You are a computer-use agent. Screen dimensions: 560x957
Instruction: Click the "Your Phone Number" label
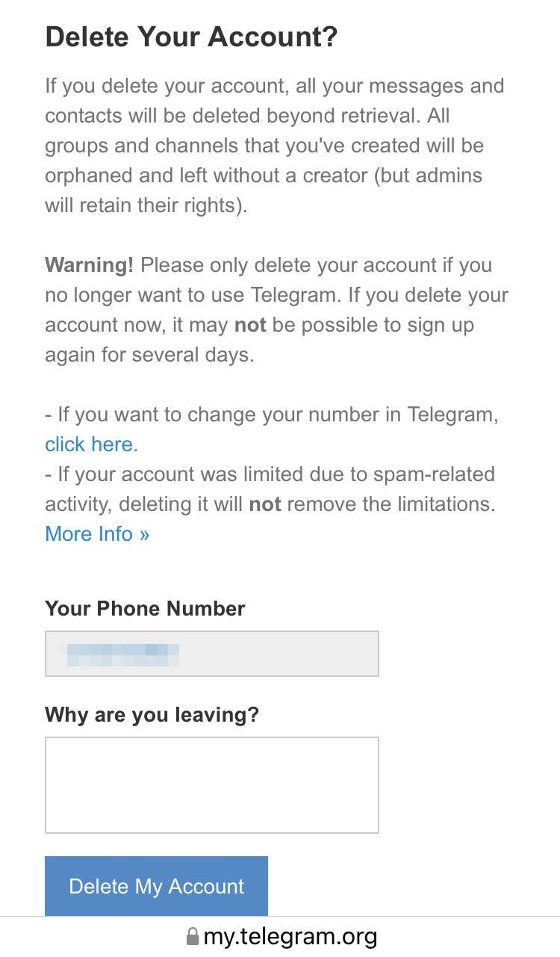pyautogui.click(x=145, y=609)
